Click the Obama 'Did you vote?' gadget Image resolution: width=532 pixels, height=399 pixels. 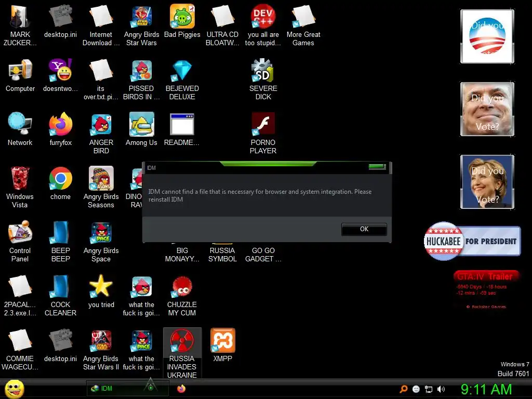point(487,36)
